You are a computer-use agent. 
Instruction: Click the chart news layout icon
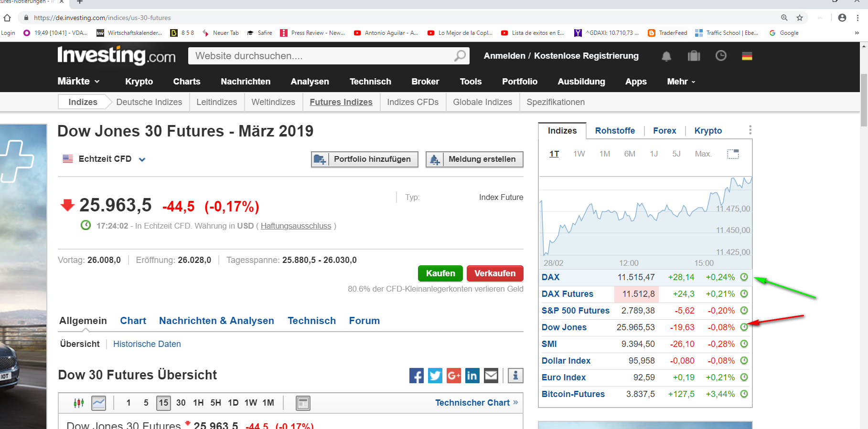[x=303, y=403]
